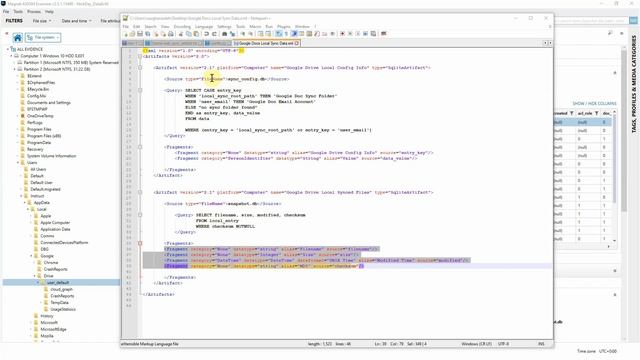Click the Paste icon in Notepad++ toolbar
The width and height of the screenshot is (640, 360).
(196, 34)
